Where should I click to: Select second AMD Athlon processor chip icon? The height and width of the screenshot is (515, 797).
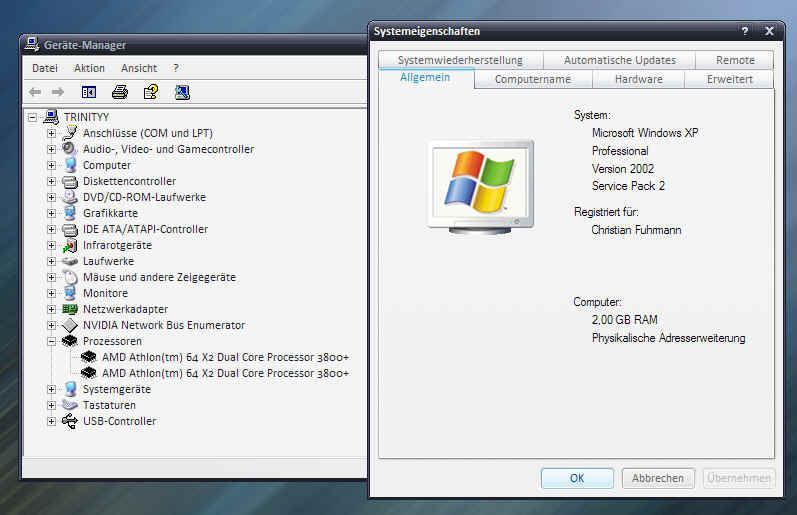(x=89, y=373)
